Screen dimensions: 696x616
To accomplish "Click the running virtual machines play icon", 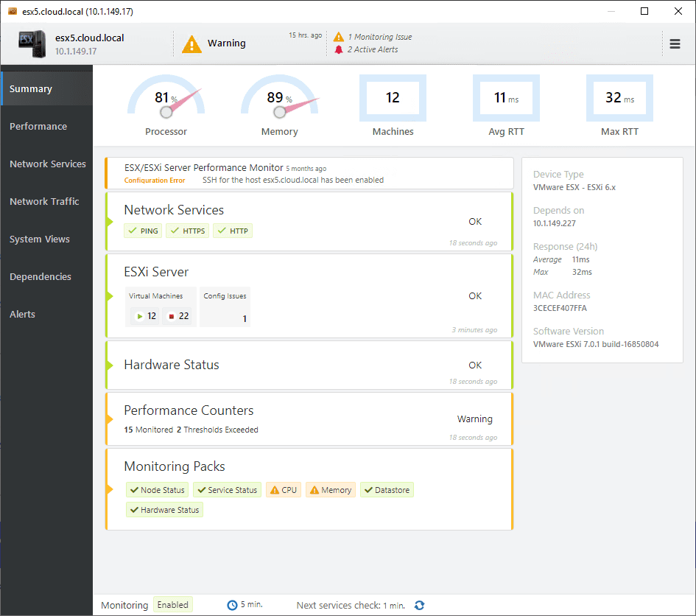I will coord(140,316).
